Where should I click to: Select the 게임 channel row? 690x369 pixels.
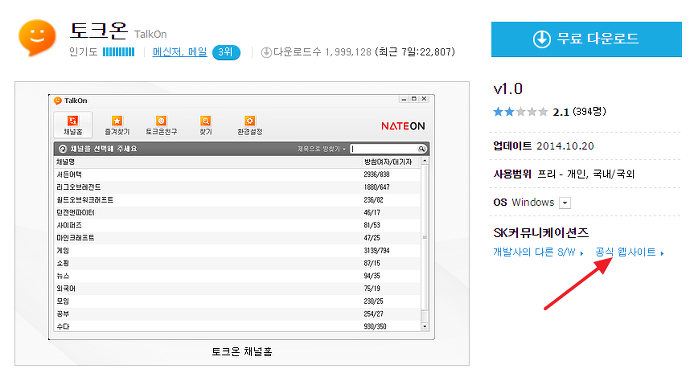pyautogui.click(x=237, y=251)
